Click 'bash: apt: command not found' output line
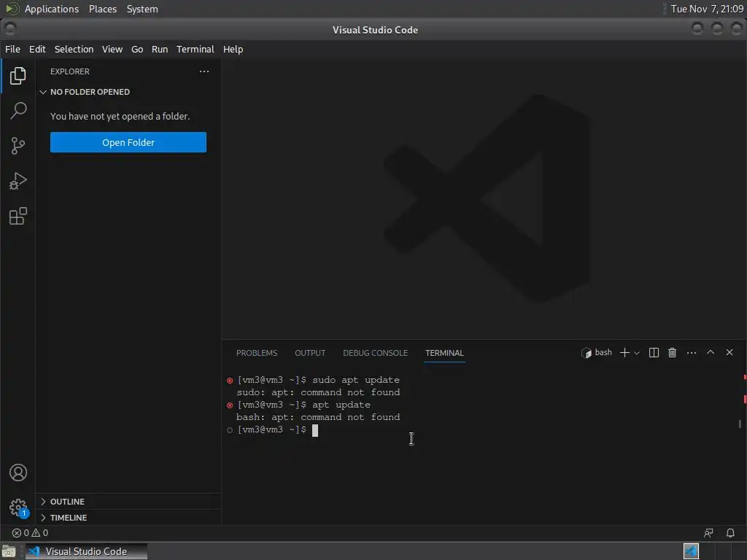747x560 pixels. pos(318,417)
